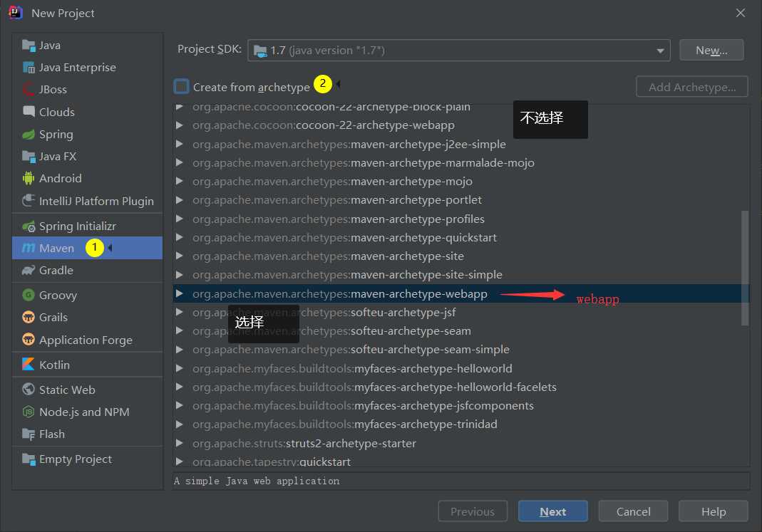Expand maven-archetype-mojo node
The height and width of the screenshot is (532, 762).
pos(180,182)
